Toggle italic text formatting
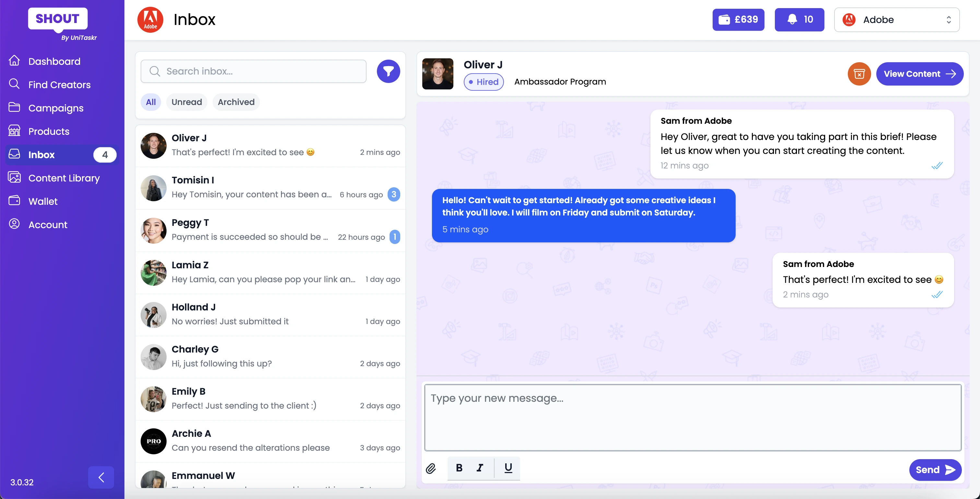This screenshot has height=499, width=980. [480, 468]
